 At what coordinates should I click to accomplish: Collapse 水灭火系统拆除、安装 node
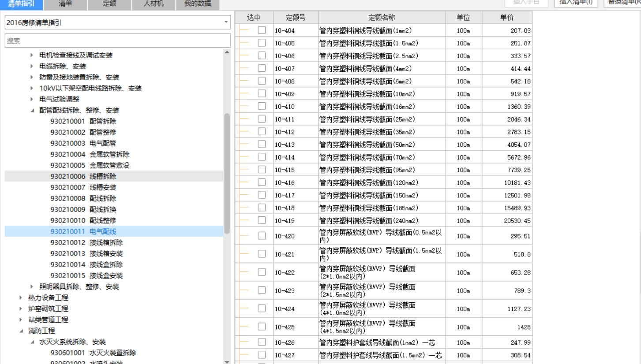click(x=32, y=342)
